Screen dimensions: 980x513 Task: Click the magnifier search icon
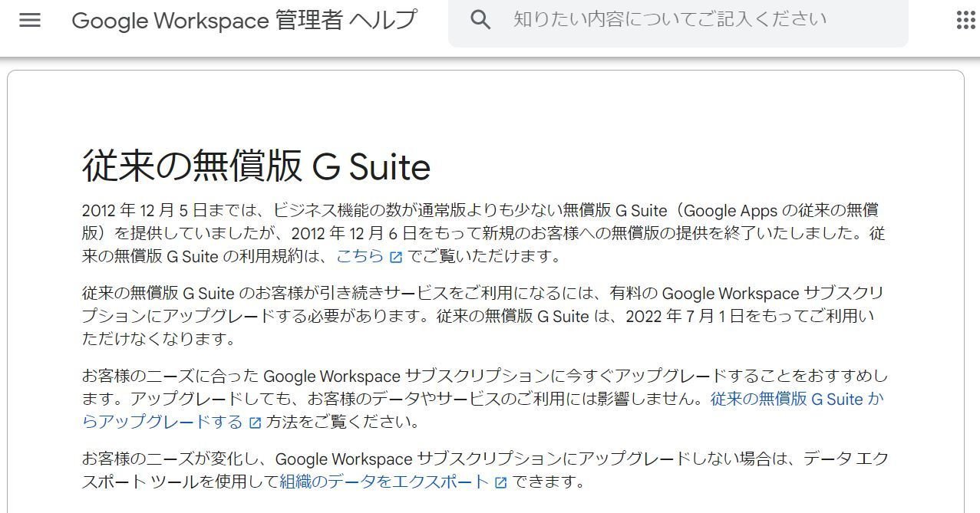(480, 20)
